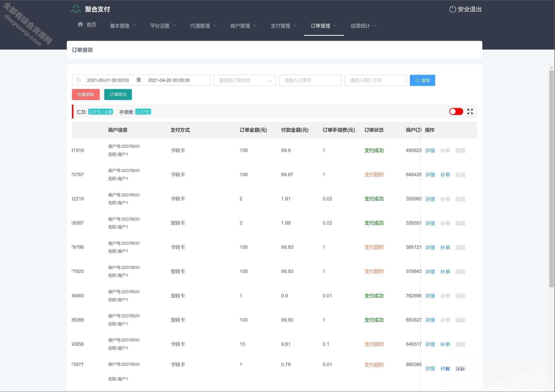Expand the 基本管理 menu
Viewport: 555px width, 392px height.
coord(123,26)
